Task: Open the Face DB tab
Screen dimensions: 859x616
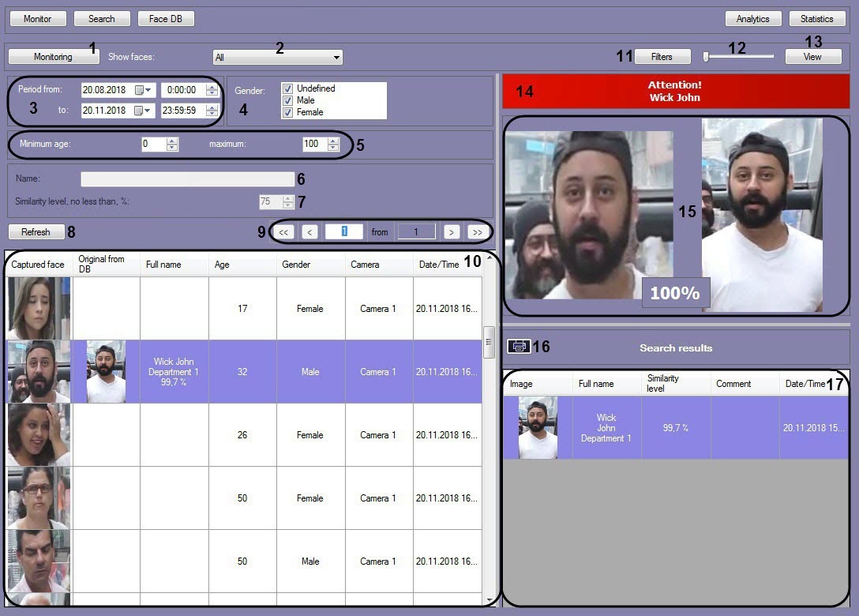Action: click(166, 19)
